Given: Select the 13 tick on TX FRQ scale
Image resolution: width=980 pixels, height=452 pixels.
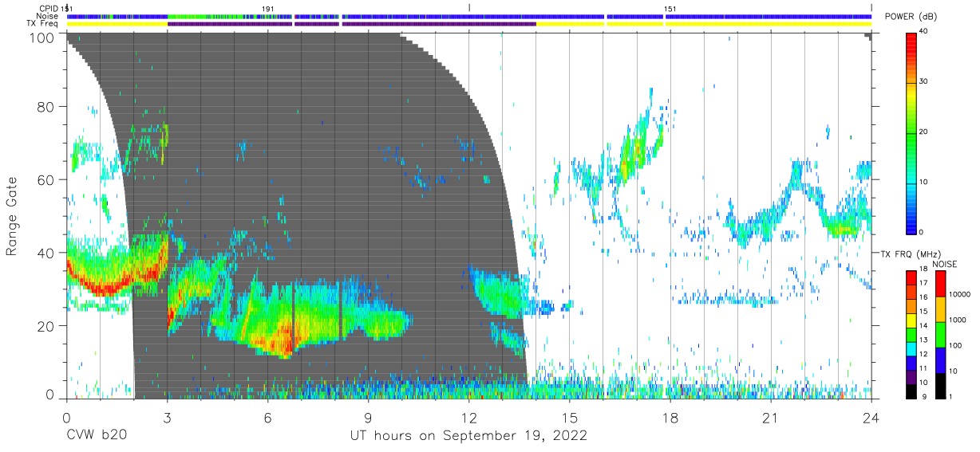Looking at the screenshot, I should pos(924,340).
